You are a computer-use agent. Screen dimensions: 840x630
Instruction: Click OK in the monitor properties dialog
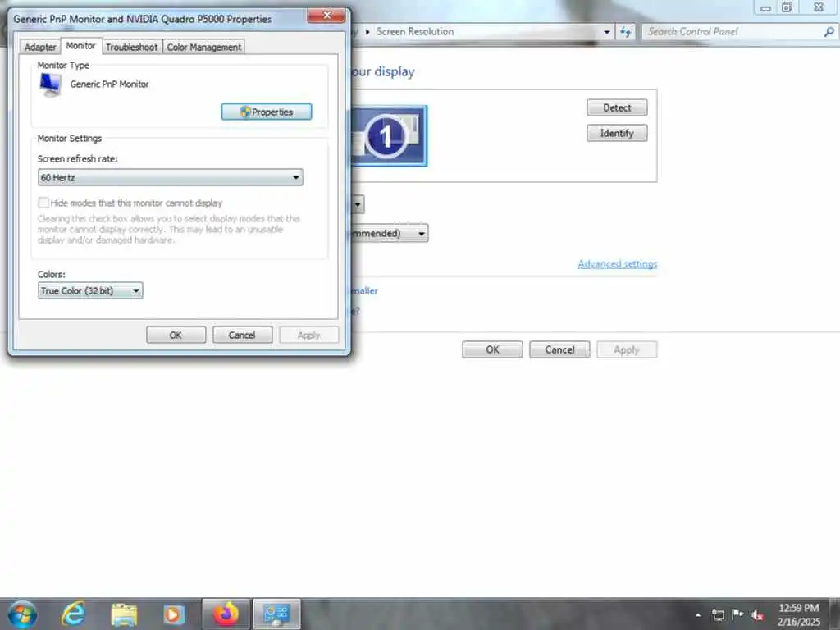point(176,335)
